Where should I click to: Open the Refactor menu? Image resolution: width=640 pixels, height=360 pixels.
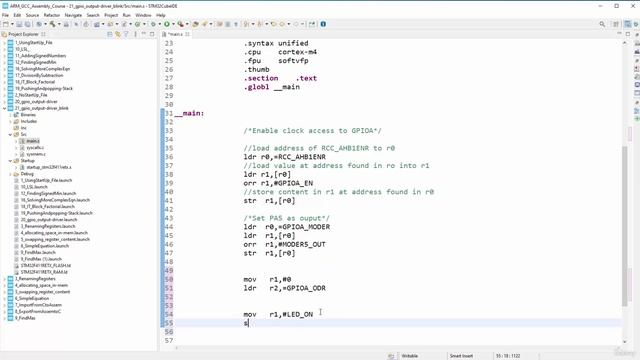click(x=52, y=15)
